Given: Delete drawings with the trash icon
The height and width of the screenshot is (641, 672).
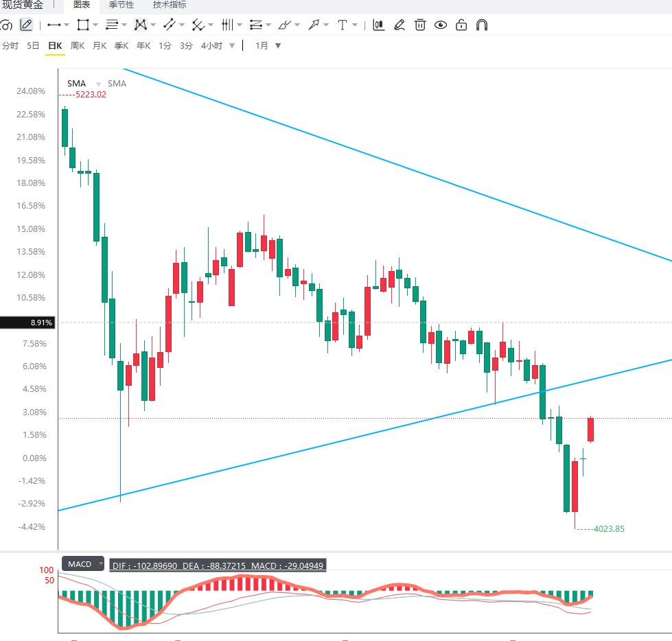Looking at the screenshot, I should (x=420, y=25).
